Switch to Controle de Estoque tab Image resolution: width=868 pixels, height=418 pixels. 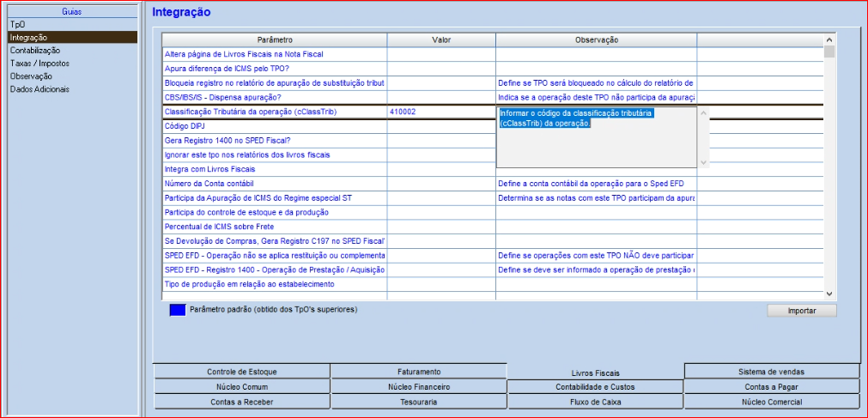click(242, 372)
